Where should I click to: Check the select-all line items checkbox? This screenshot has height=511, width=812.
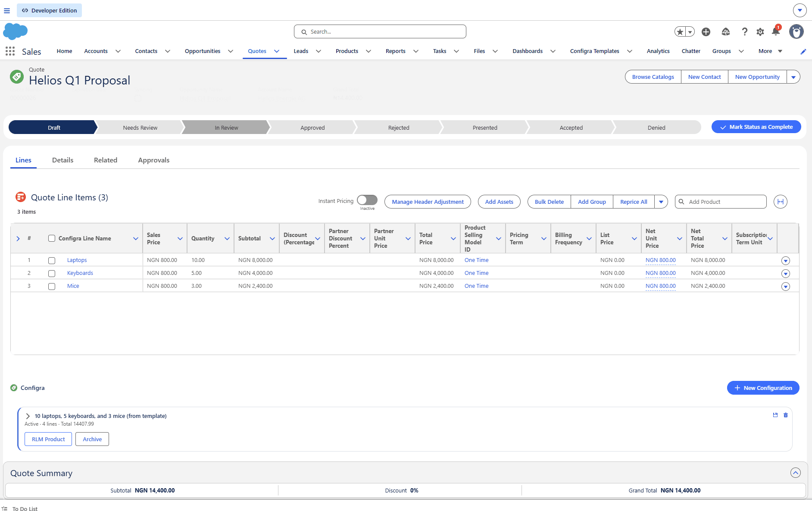point(52,238)
